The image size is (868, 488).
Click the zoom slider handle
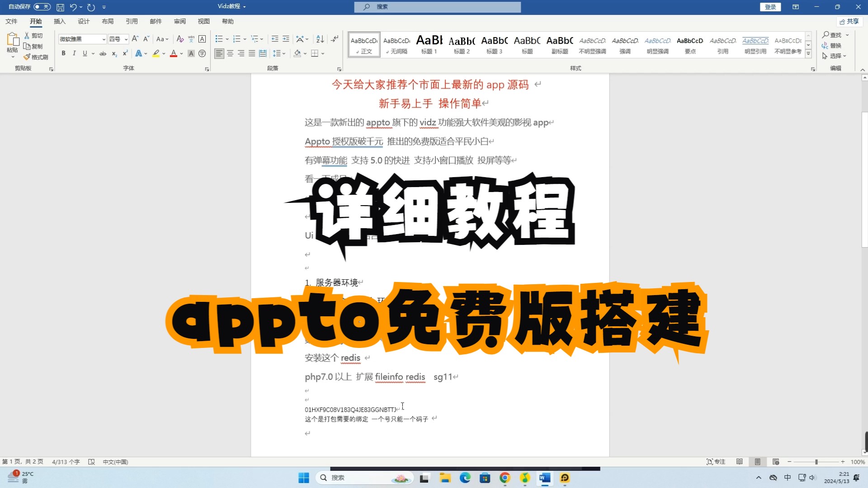pos(816,462)
